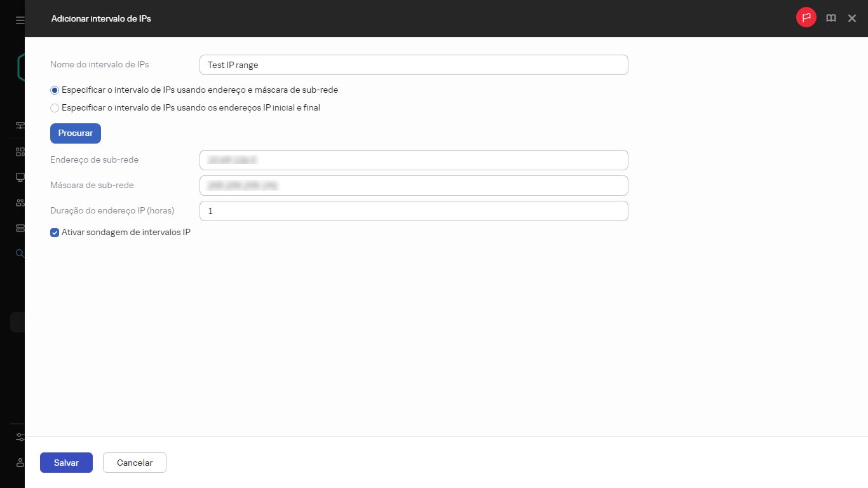Click the Nome do intervalo de IPs label
868x488 pixels.
click(x=100, y=64)
